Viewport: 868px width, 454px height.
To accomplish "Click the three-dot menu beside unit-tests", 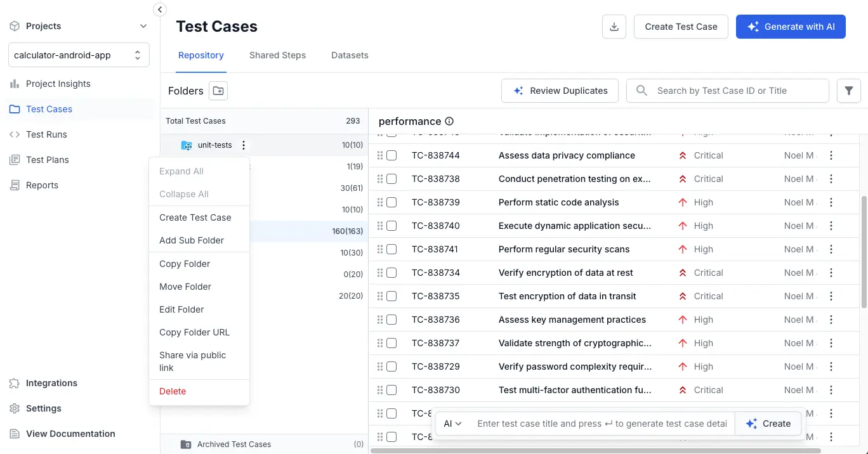I will coord(244,145).
